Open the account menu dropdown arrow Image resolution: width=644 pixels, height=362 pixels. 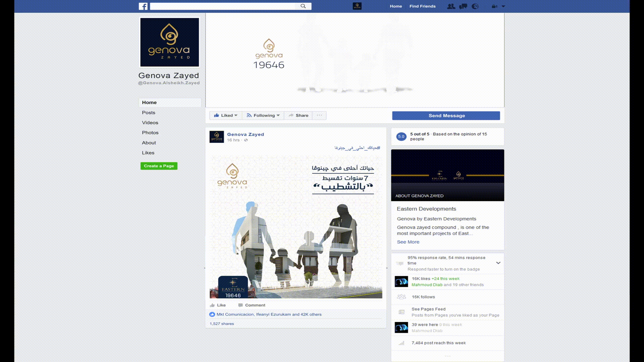point(503,6)
